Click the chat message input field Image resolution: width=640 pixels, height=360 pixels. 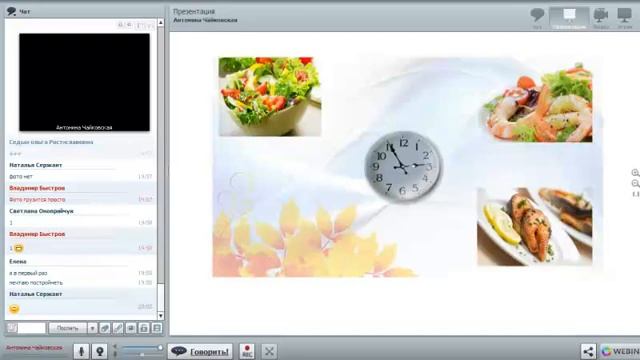pyautogui.click(x=31, y=328)
